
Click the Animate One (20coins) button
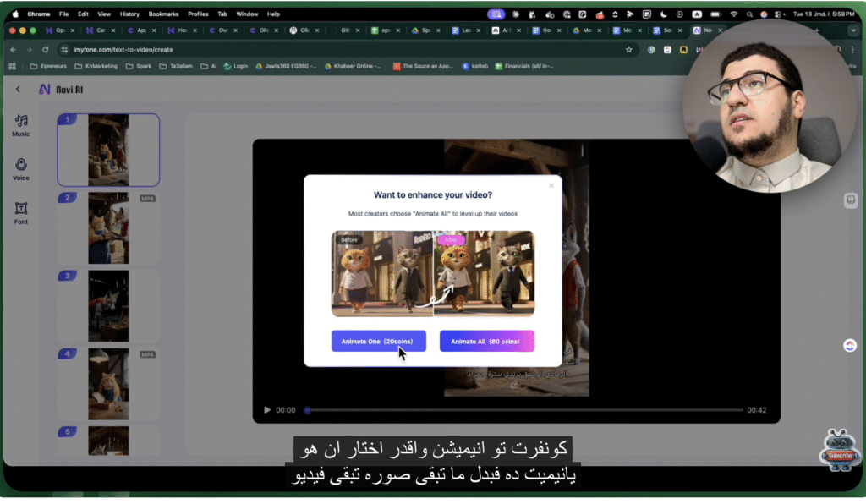(378, 342)
